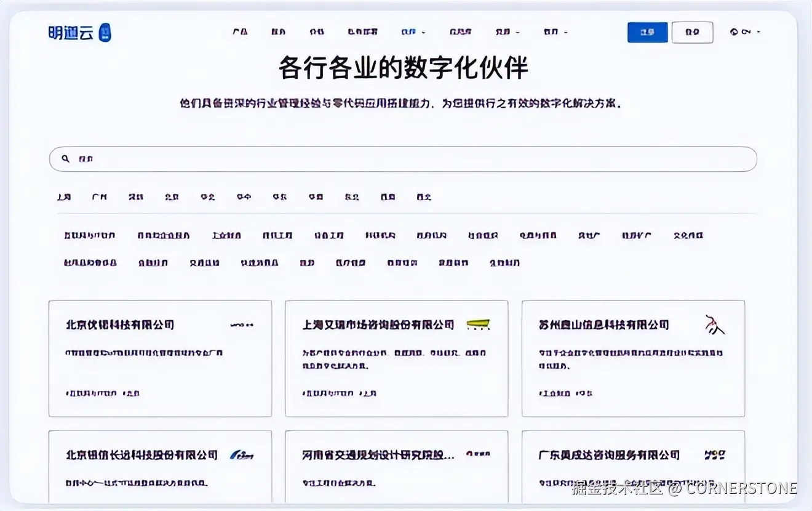This screenshot has width=812, height=511.
Task: Filter partners by city 上海
Action: point(64,197)
